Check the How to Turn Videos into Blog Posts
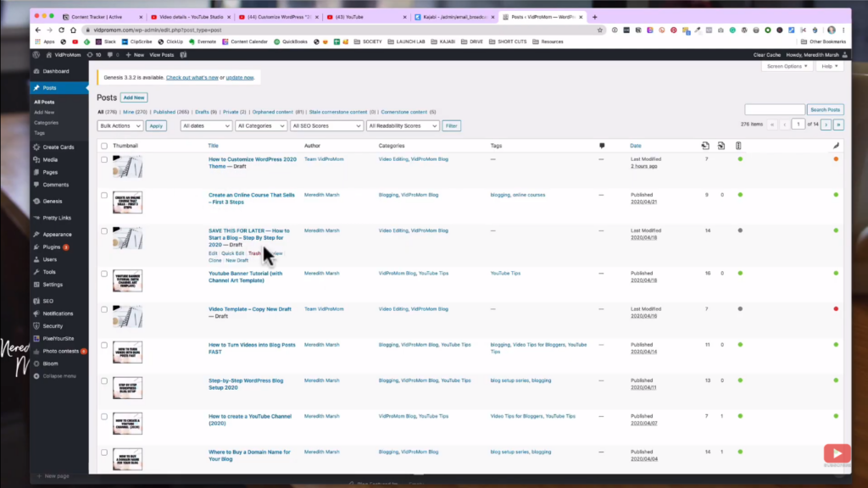Screen dimensions: 868x488 [x=104, y=346]
